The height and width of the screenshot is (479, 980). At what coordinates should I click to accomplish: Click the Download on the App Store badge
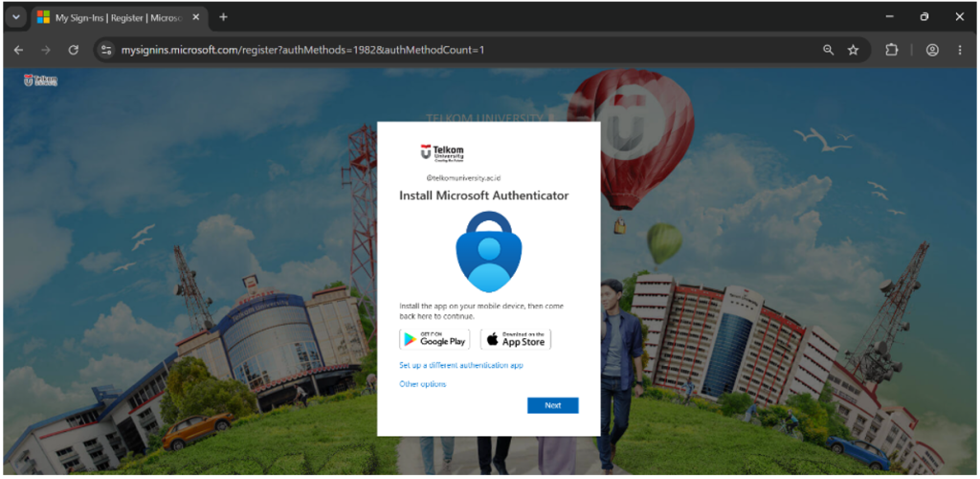[x=516, y=339]
